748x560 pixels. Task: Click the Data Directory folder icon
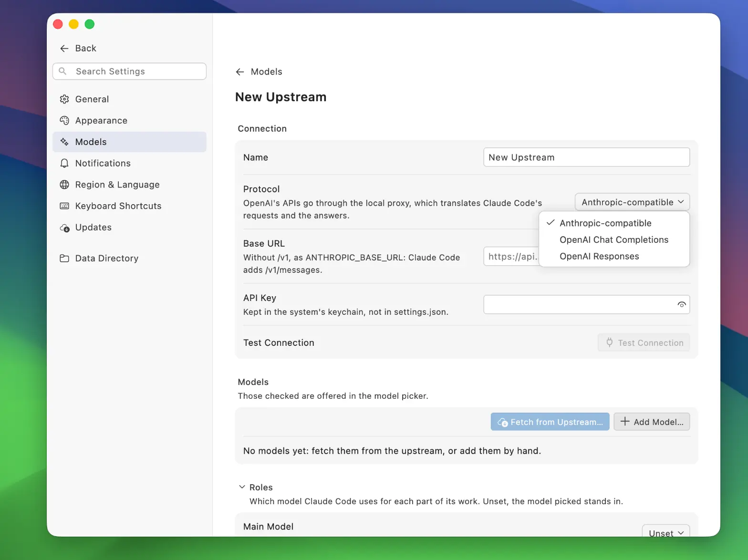(64, 259)
